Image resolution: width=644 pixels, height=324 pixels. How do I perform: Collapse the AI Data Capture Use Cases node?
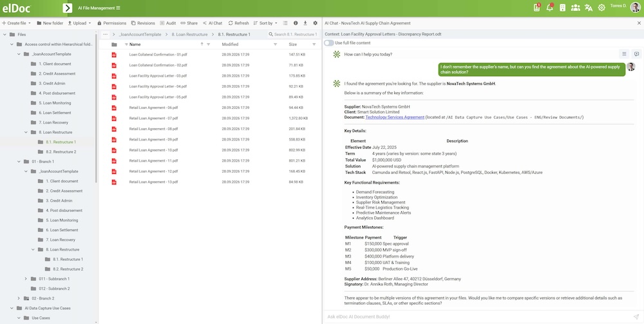tap(12, 308)
